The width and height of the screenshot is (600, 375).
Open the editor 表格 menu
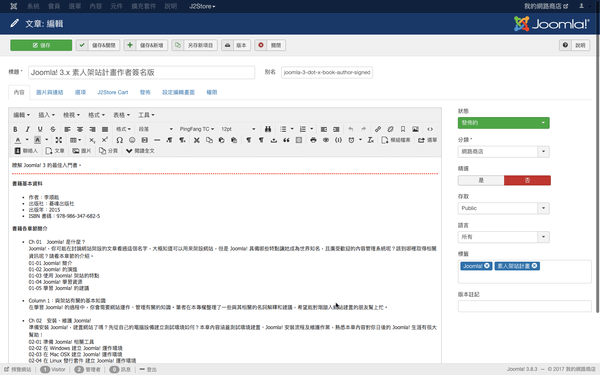pyautogui.click(x=122, y=115)
